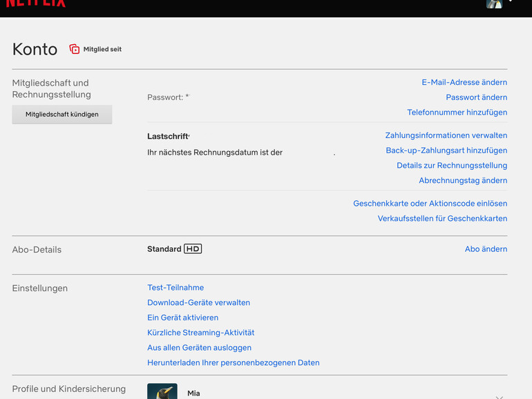This screenshot has height=399, width=532.
Task: Expand the Mia profile row chevron
Action: (499, 397)
